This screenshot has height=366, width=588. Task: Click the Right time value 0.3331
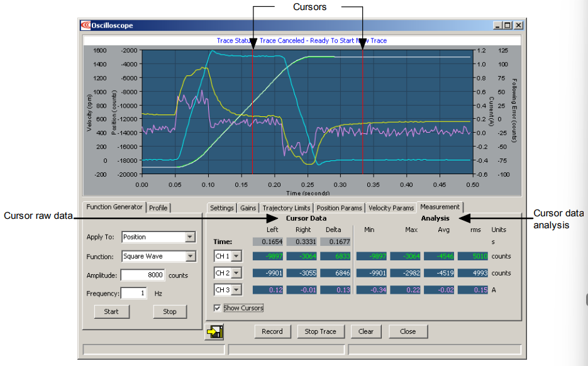click(301, 242)
